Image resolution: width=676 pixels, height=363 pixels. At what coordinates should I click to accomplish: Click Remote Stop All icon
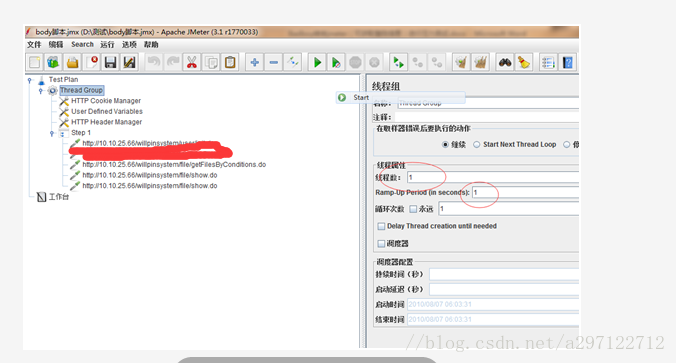(417, 63)
